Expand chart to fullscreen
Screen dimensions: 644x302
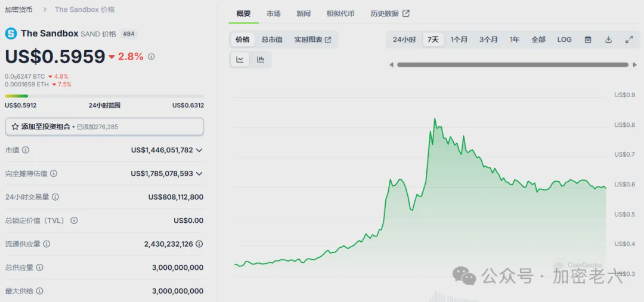coord(629,39)
